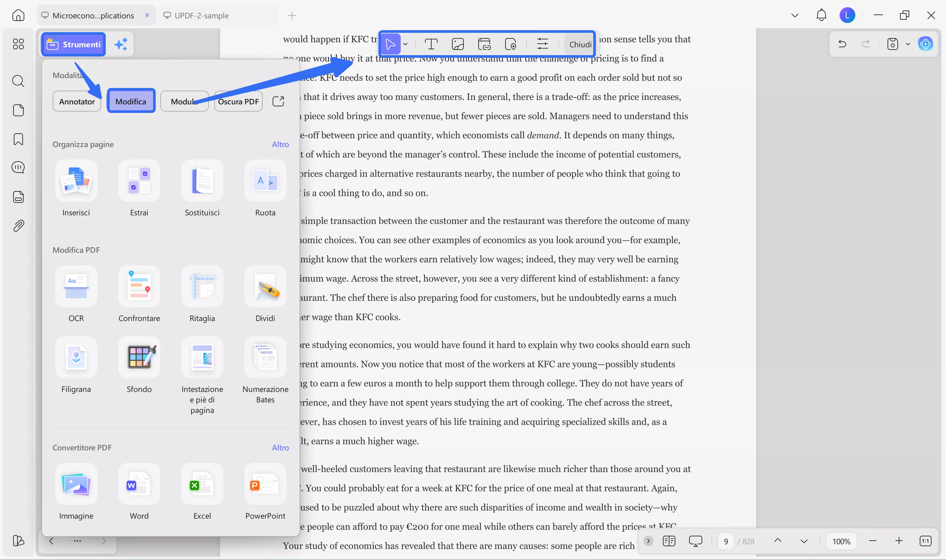
Task: Click Chiudi to close edit toolbar
Action: 580,44
